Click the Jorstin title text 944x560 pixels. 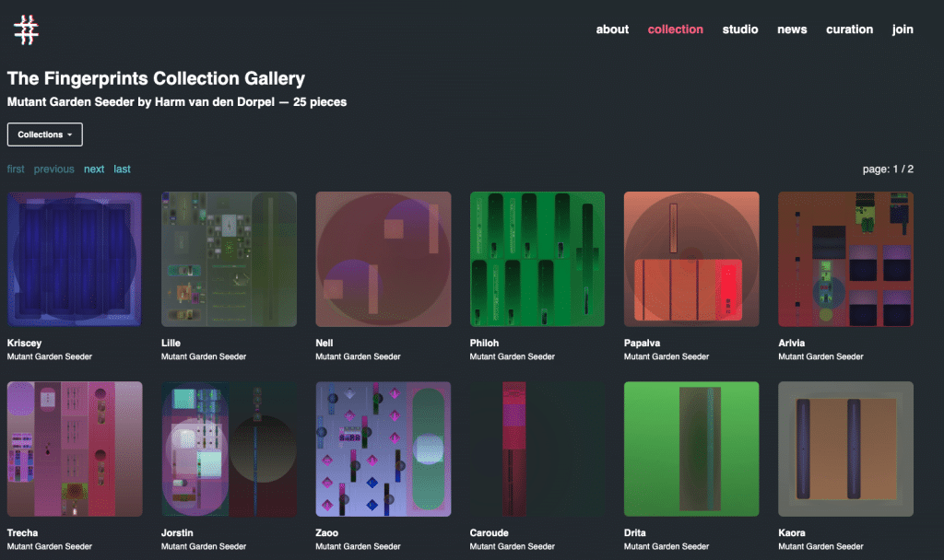(177, 533)
